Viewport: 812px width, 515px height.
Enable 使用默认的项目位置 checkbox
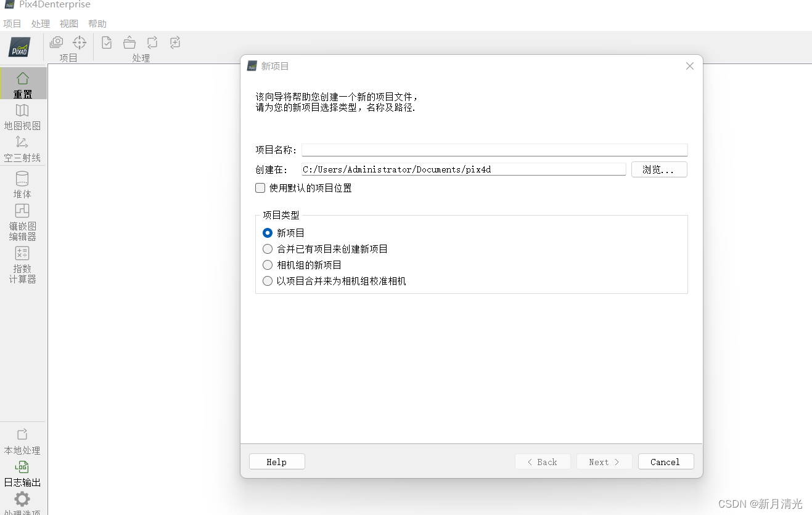click(x=260, y=188)
